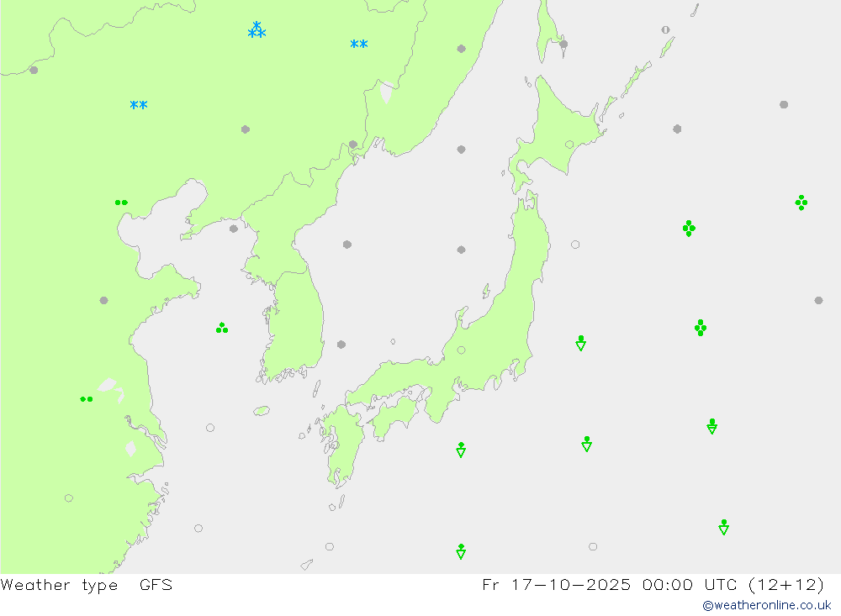Click the open circle east of northern Honshu

pyautogui.click(x=575, y=245)
